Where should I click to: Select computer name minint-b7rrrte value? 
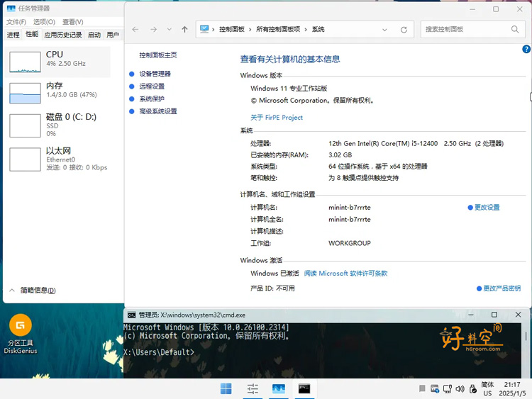pos(350,208)
